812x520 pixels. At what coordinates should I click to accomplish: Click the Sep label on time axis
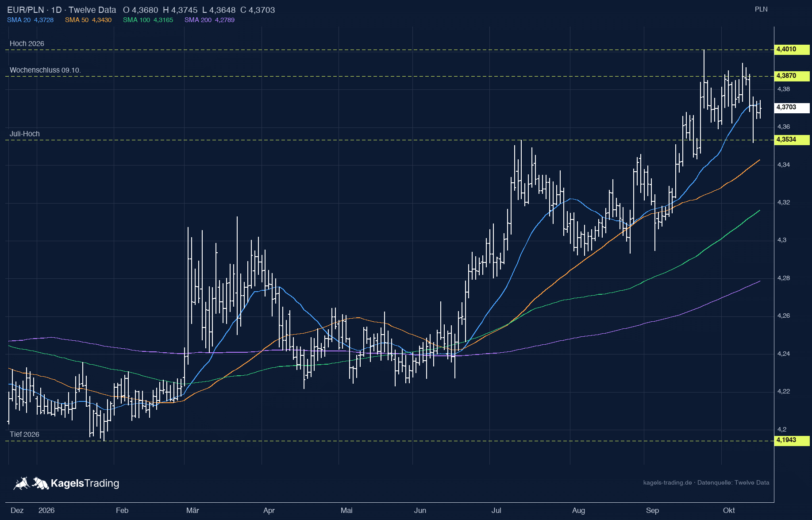652,510
